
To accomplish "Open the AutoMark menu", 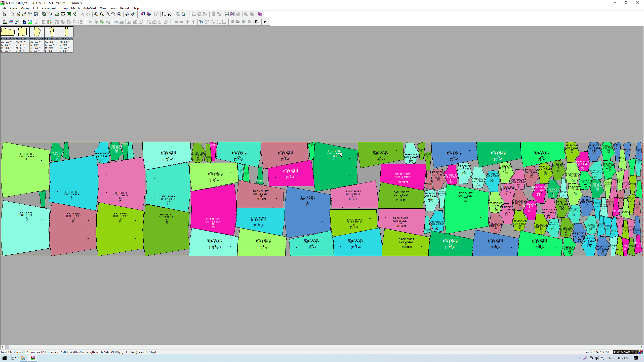I will (x=90, y=8).
